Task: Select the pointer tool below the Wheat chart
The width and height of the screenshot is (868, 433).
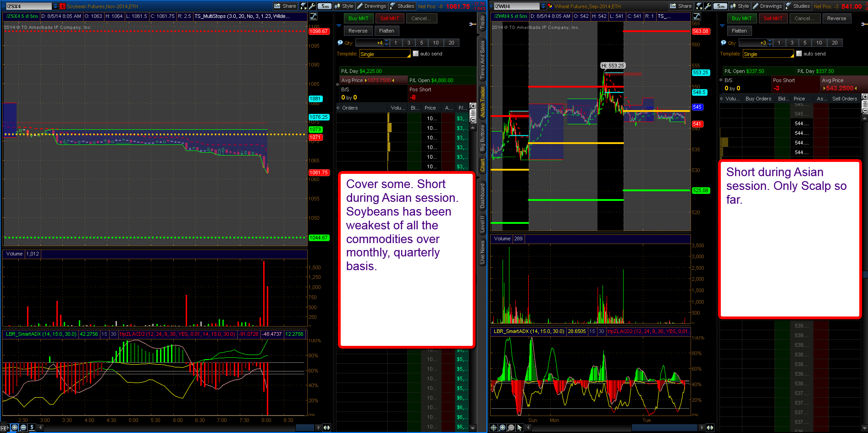Action: [x=520, y=427]
